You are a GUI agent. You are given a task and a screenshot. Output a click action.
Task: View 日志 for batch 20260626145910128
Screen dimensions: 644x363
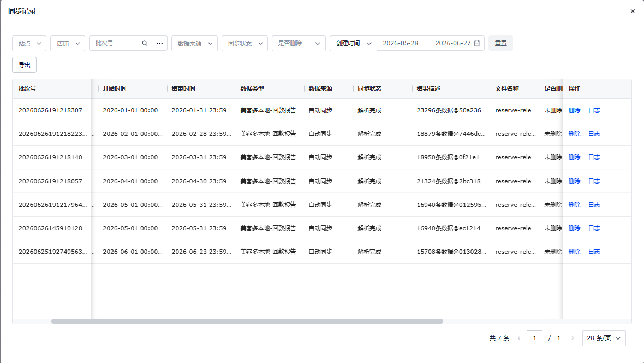[594, 228]
